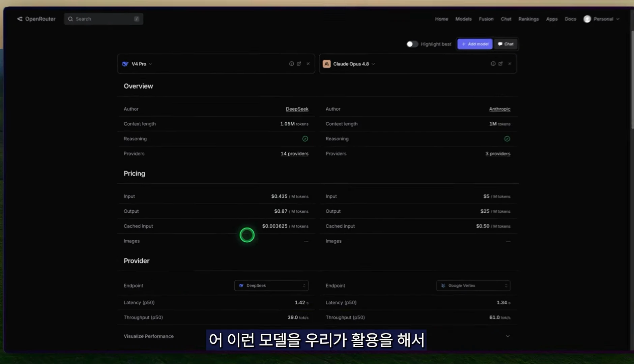Viewport: 634px width, 364px height.
Task: Click the OpenRouter logo
Action: [36, 19]
